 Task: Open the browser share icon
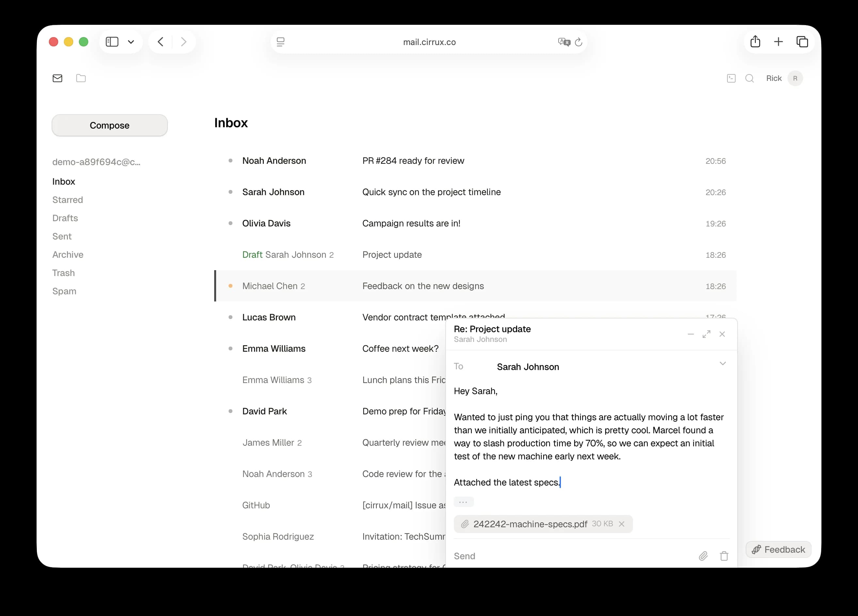click(x=755, y=41)
